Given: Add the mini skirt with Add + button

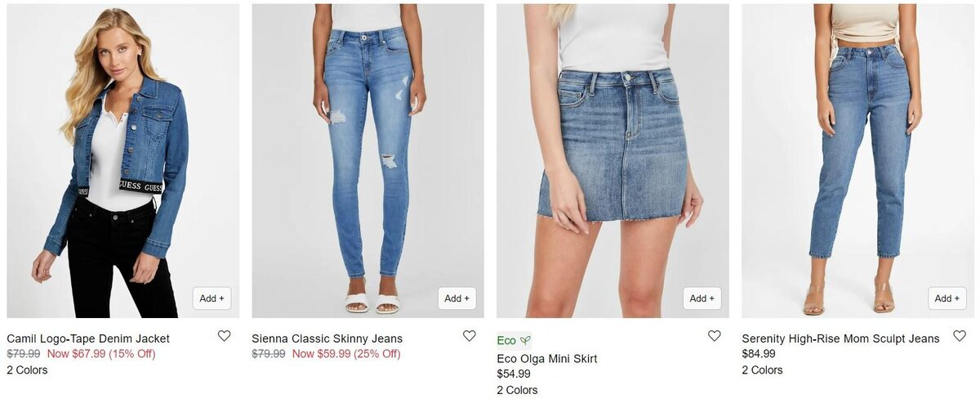Looking at the screenshot, I should click(x=702, y=298).
